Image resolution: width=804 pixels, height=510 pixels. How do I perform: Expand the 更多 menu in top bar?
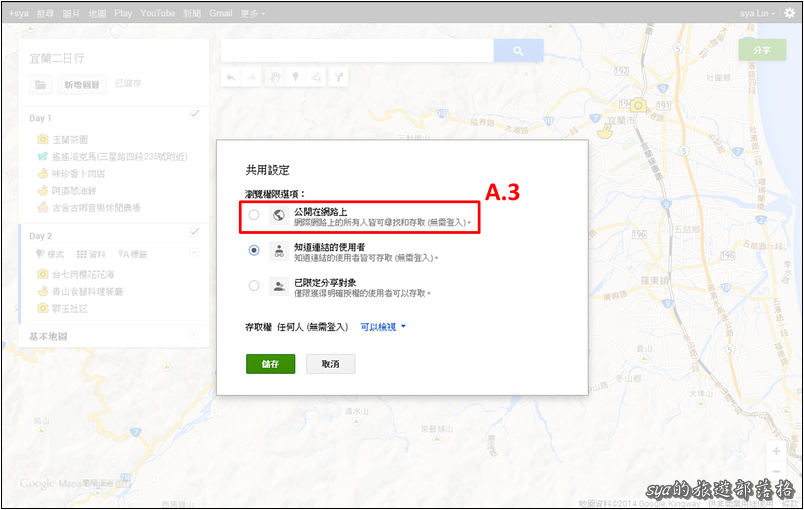point(253,13)
